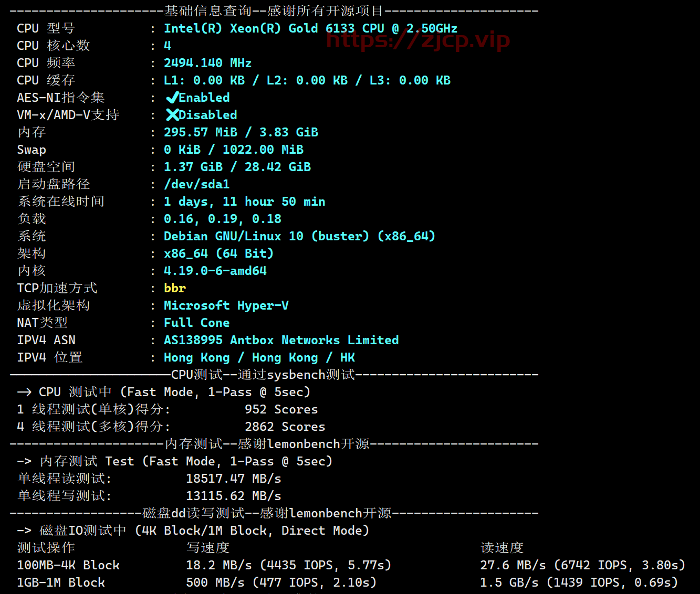Click the CPU frequency 2494.140 MHz

click(x=207, y=63)
